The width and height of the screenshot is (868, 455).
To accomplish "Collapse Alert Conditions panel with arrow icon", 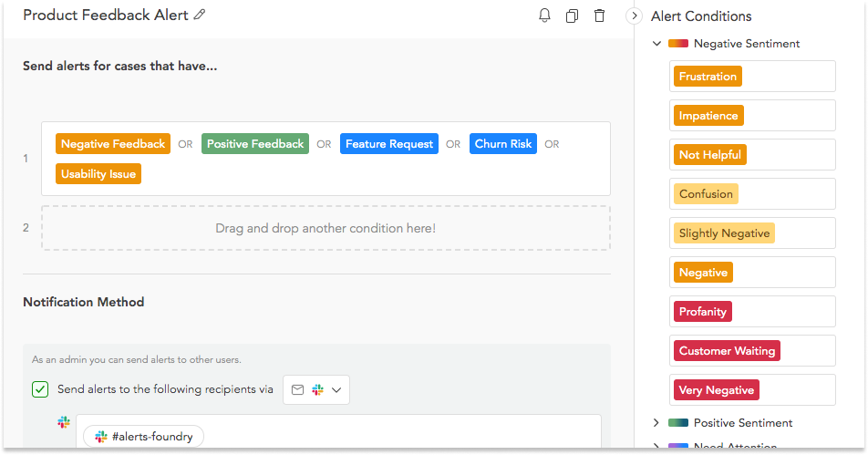I will [x=635, y=16].
